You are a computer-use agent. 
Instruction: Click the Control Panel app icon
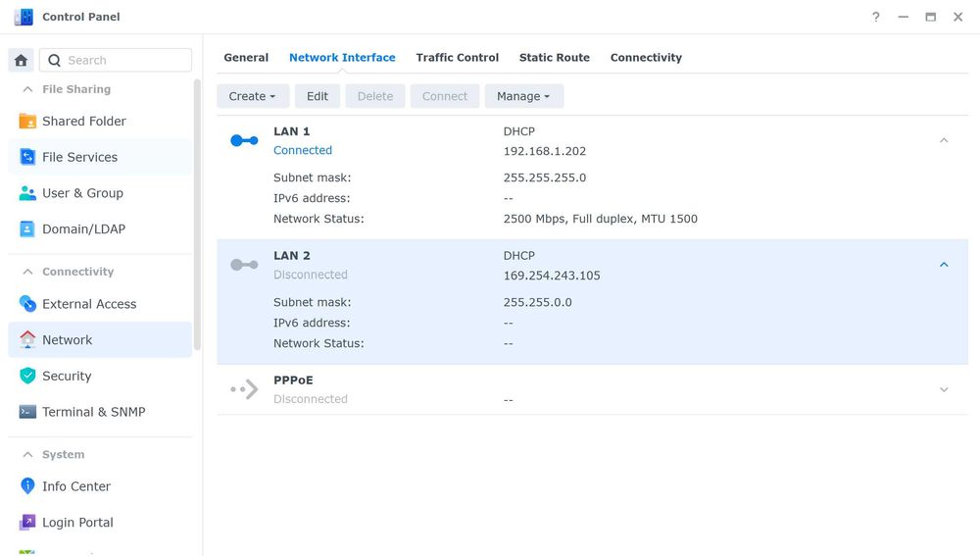(24, 17)
